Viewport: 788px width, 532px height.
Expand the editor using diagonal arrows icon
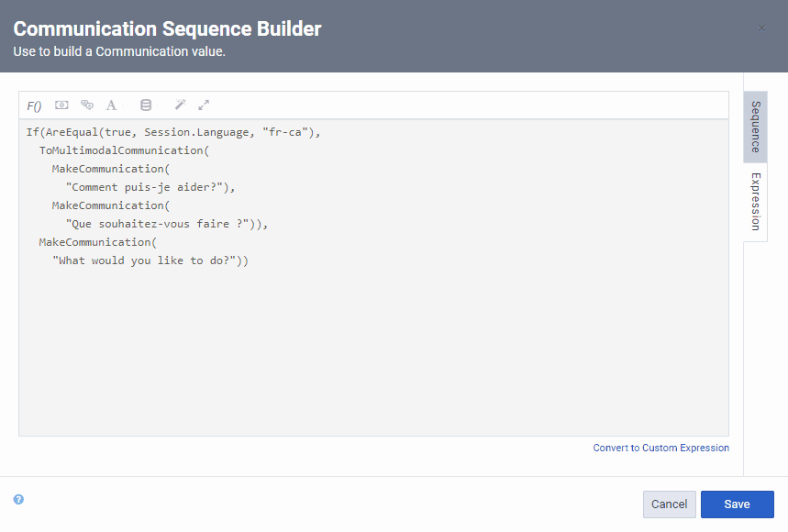click(204, 105)
